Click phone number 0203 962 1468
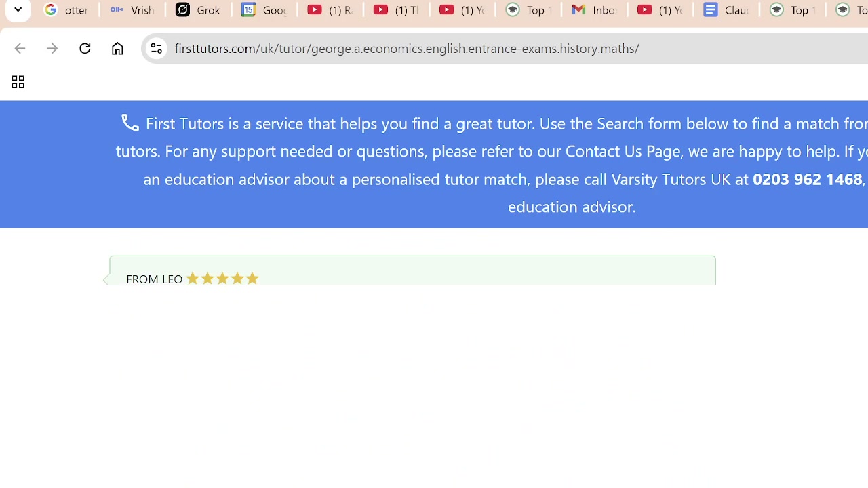 click(x=807, y=179)
